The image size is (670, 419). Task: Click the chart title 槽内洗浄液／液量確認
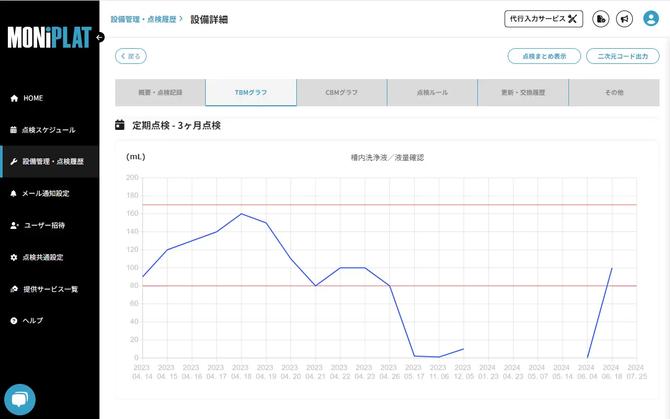pyautogui.click(x=387, y=157)
